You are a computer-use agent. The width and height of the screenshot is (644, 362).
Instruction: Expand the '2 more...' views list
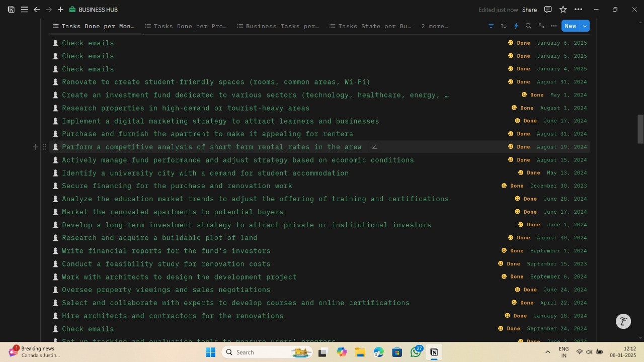pos(434,26)
